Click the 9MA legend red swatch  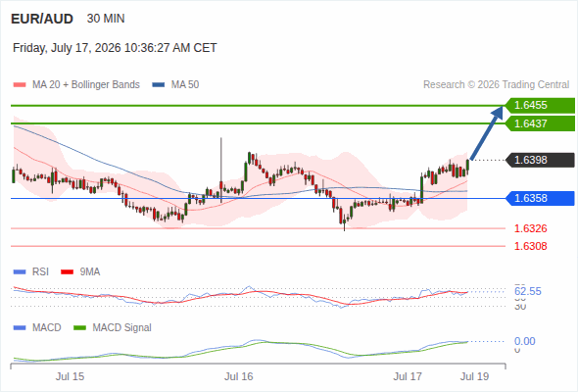67,272
